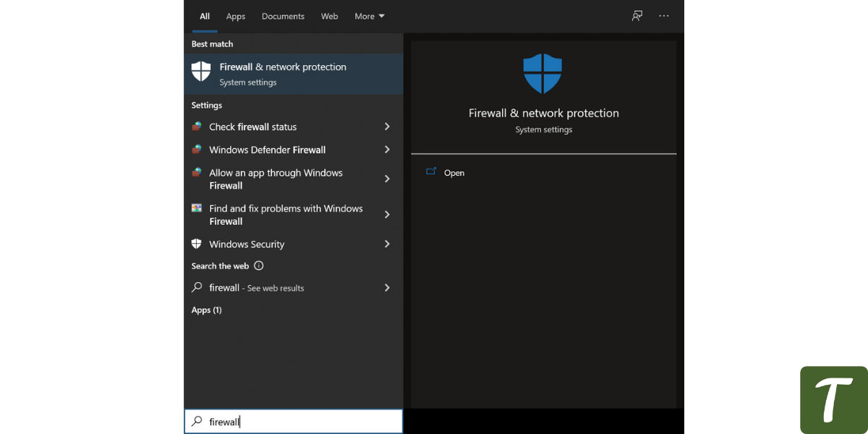Click the info icon next to Search the web
868x434 pixels.
click(x=259, y=265)
